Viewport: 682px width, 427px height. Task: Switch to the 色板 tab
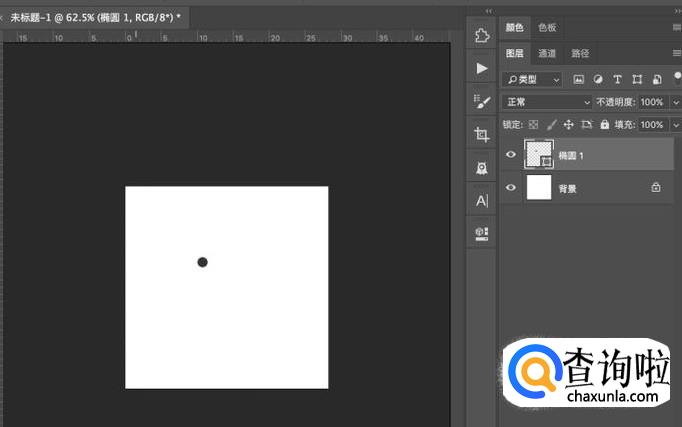(x=547, y=28)
